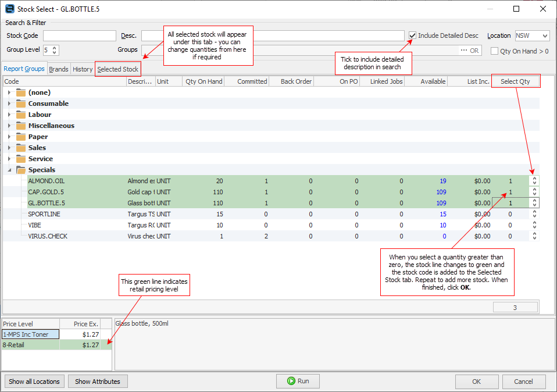Click OR toggle in Groups field
The height and width of the screenshot is (392, 557).
click(474, 51)
